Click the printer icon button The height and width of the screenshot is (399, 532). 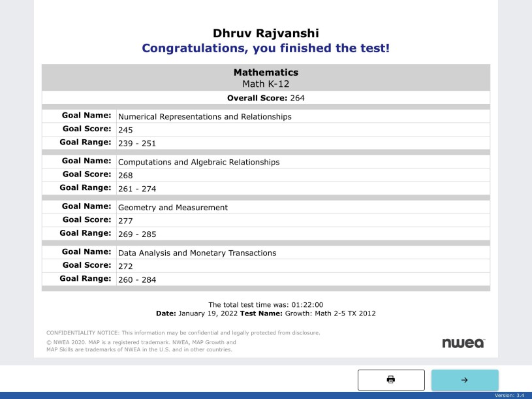pos(391,379)
